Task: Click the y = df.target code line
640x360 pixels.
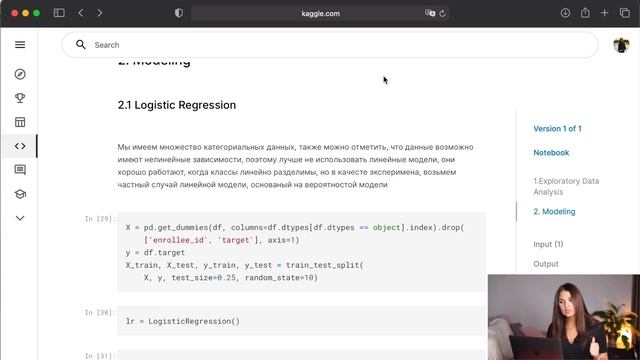Action: (x=155, y=253)
